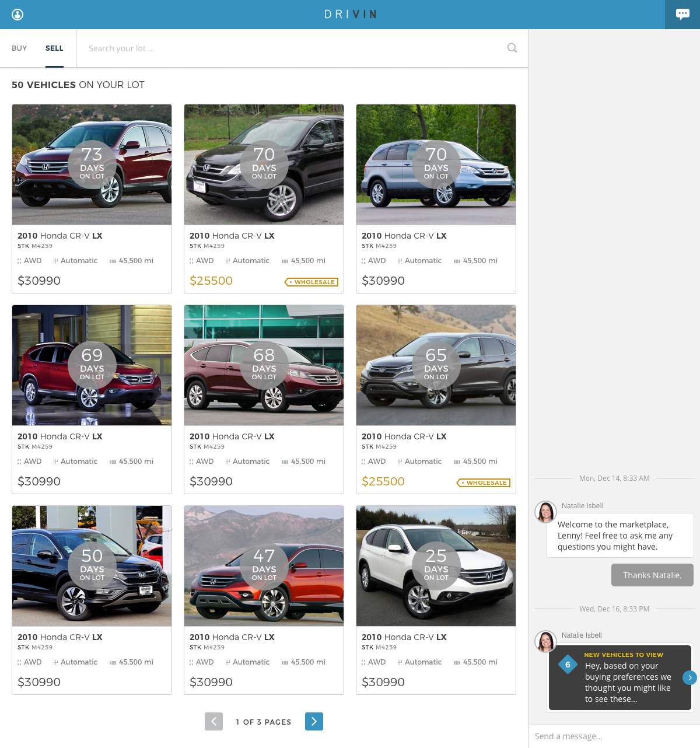Image resolution: width=700 pixels, height=748 pixels.
Task: Open the blue diamond badge showing 6
Action: (x=568, y=665)
